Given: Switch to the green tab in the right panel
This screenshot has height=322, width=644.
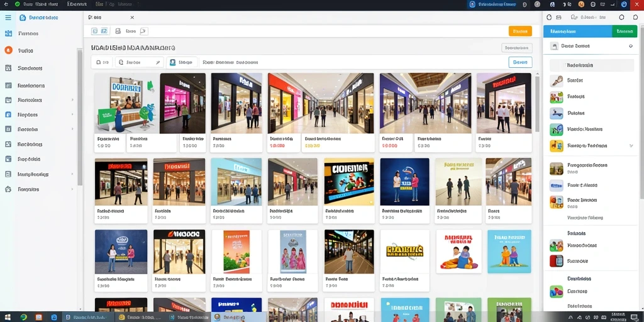Looking at the screenshot, I should (625, 31).
